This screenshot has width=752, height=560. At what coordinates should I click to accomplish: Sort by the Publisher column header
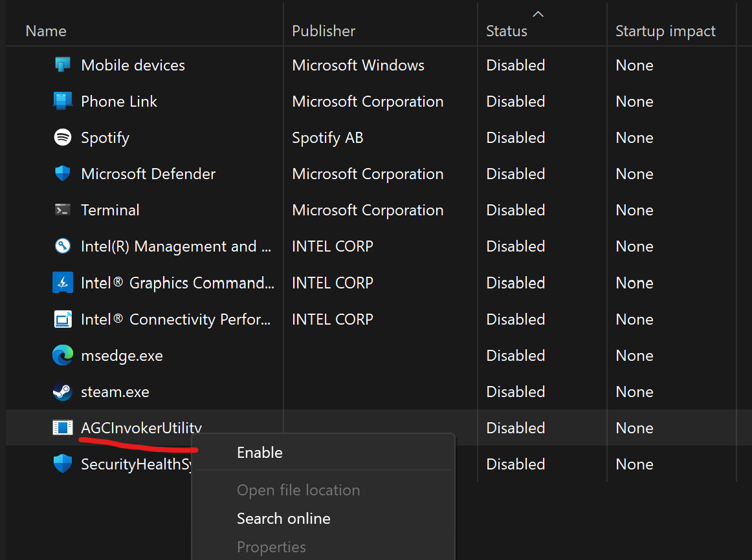pos(324,31)
